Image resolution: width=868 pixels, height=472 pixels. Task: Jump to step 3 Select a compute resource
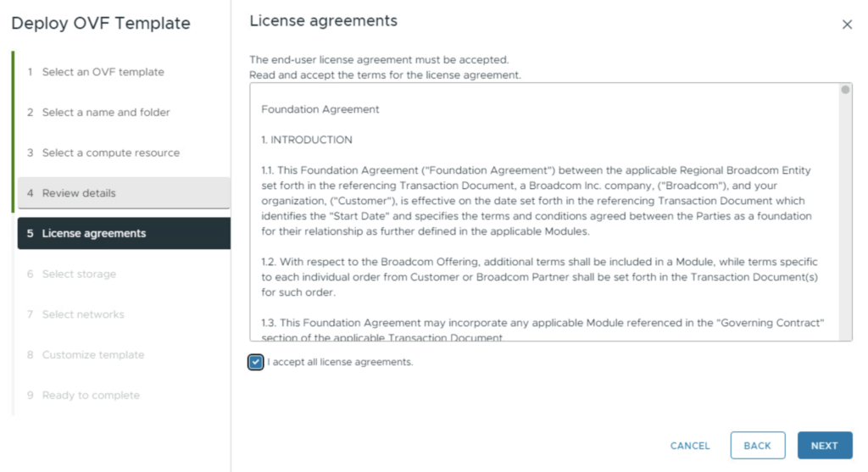pyautogui.click(x=110, y=153)
